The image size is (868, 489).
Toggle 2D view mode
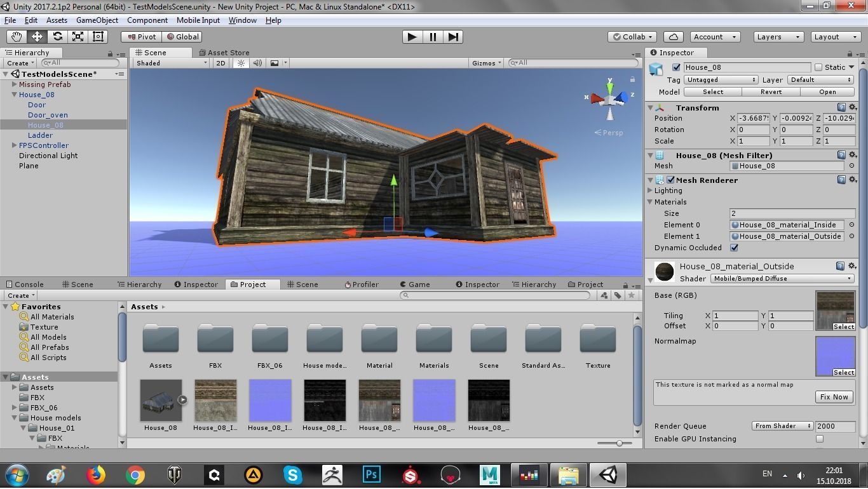(220, 63)
